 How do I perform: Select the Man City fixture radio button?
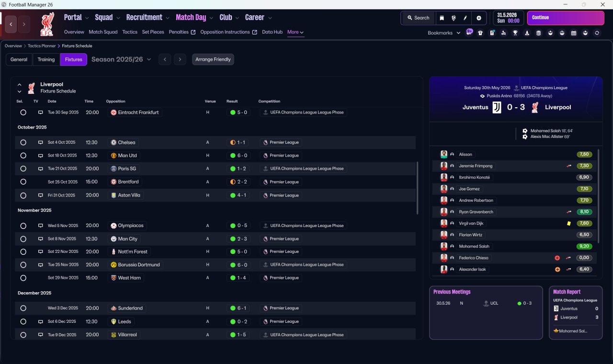23,239
